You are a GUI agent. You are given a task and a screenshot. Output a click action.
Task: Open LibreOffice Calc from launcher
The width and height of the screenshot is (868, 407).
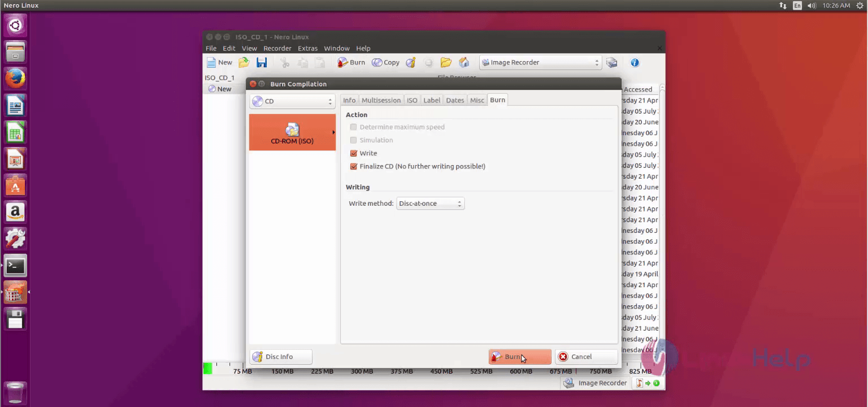(x=15, y=133)
